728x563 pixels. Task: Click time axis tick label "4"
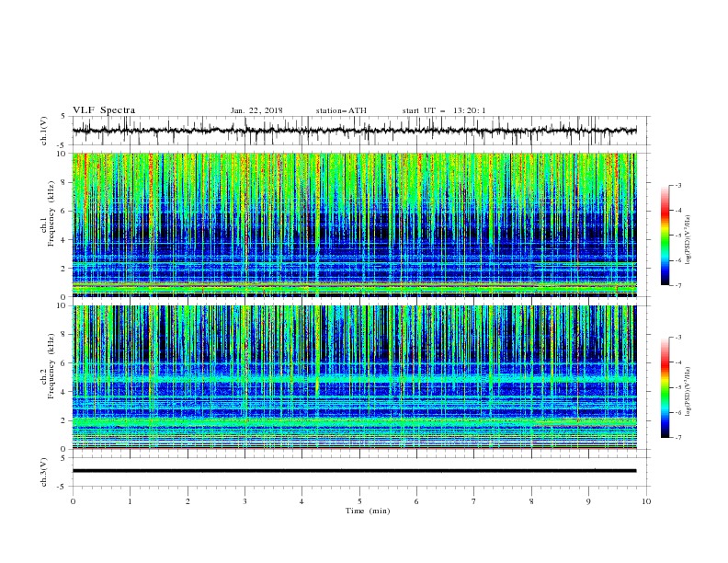click(301, 501)
